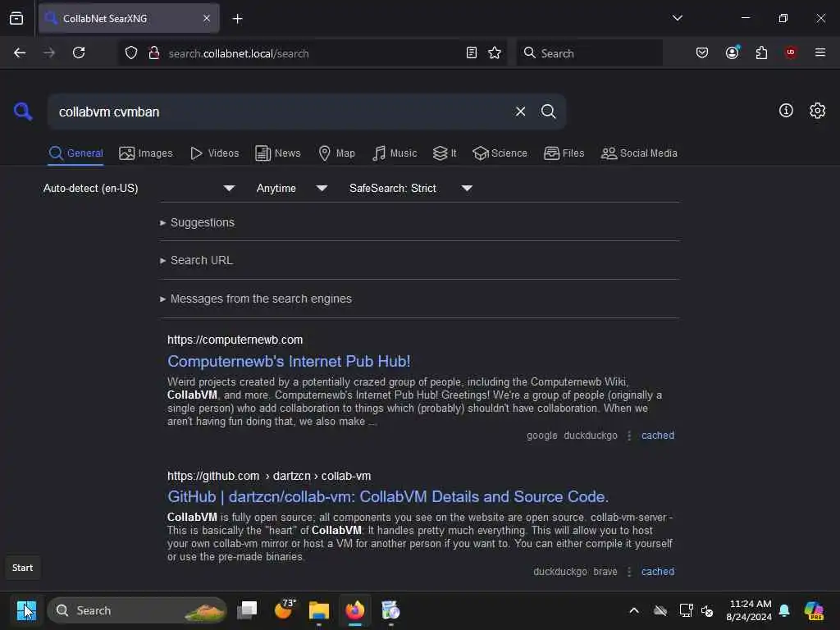The image size is (840, 630).
Task: Switch to the News tab
Action: (277, 153)
